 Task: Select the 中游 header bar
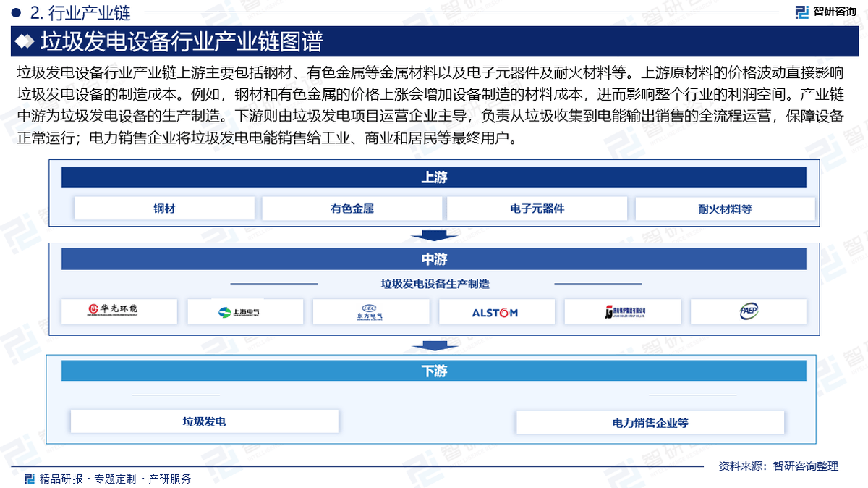pyautogui.click(x=433, y=259)
